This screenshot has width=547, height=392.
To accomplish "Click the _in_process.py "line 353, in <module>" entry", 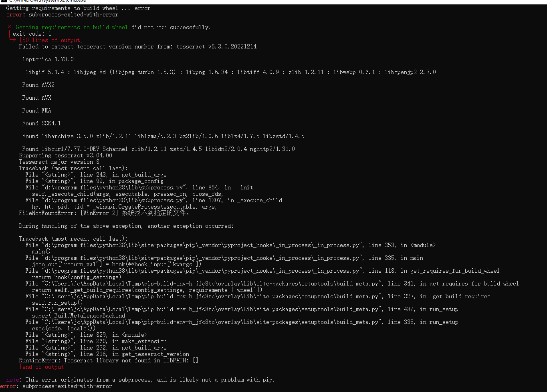I will click(230, 245).
